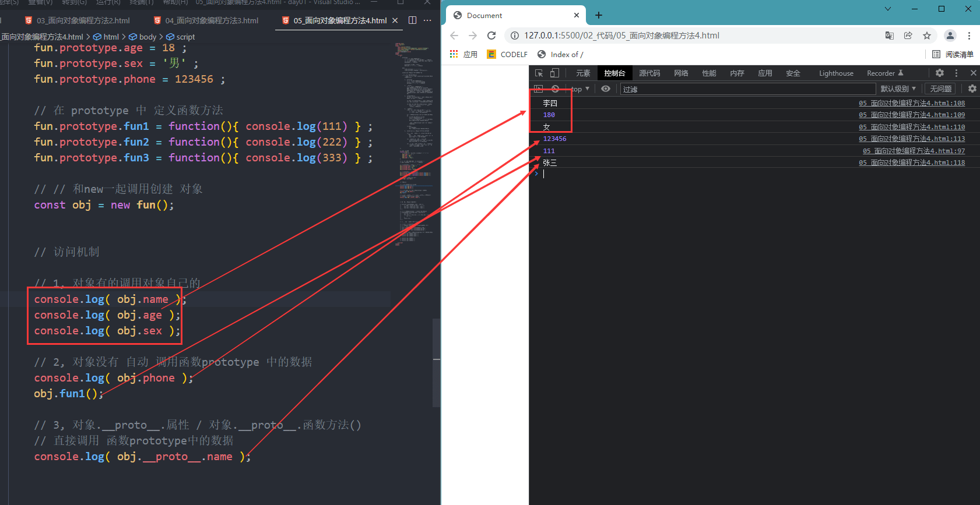Open source link html:109
The height and width of the screenshot is (505, 980).
[x=912, y=115]
